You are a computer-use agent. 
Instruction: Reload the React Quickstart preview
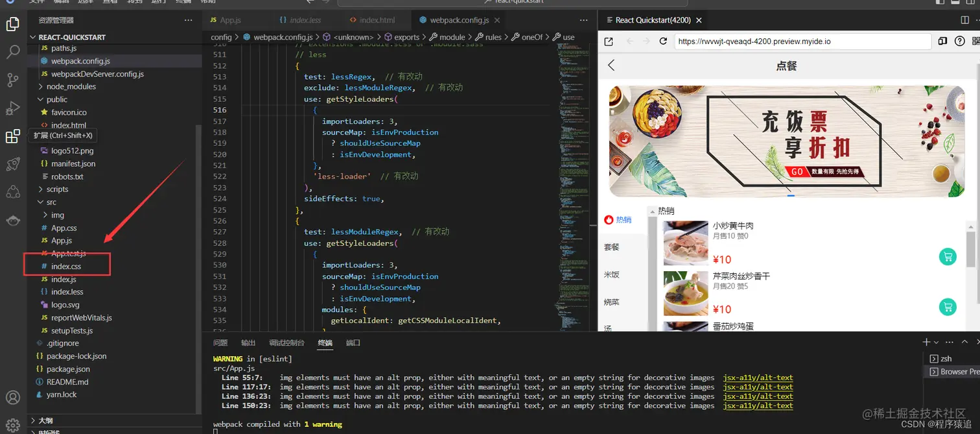click(663, 42)
